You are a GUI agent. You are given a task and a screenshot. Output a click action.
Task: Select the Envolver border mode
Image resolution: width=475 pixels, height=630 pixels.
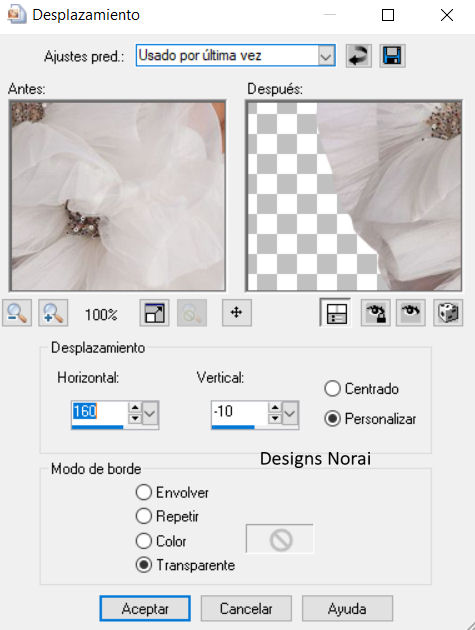pos(143,492)
